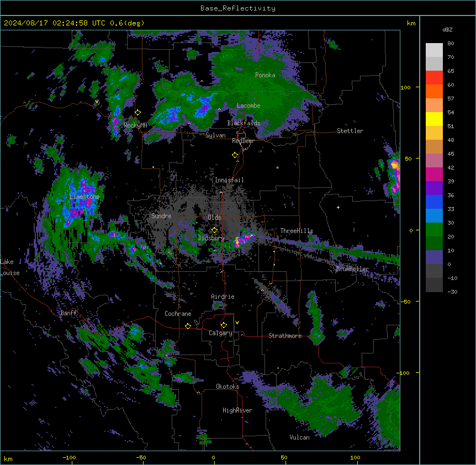Click the Airdrie label

(223, 297)
